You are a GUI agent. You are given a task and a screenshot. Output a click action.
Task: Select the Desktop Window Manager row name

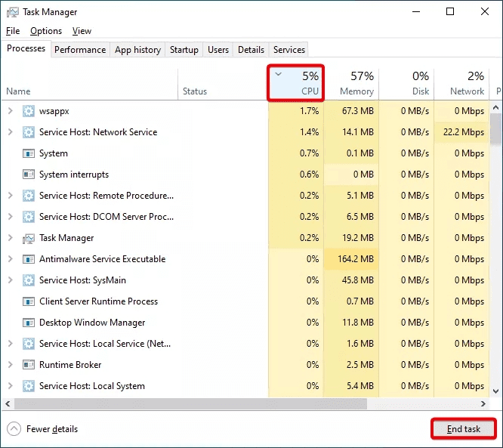pyautogui.click(x=92, y=323)
